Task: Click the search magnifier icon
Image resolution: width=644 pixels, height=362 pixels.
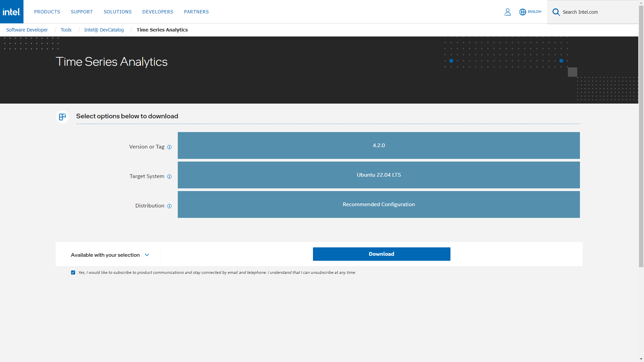Action: [556, 12]
